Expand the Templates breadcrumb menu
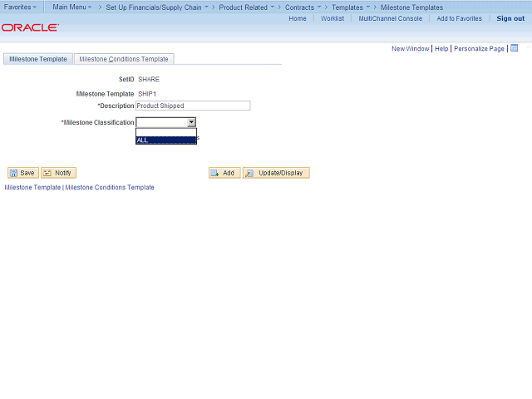Viewport: 532px width, 399px height. [351, 7]
